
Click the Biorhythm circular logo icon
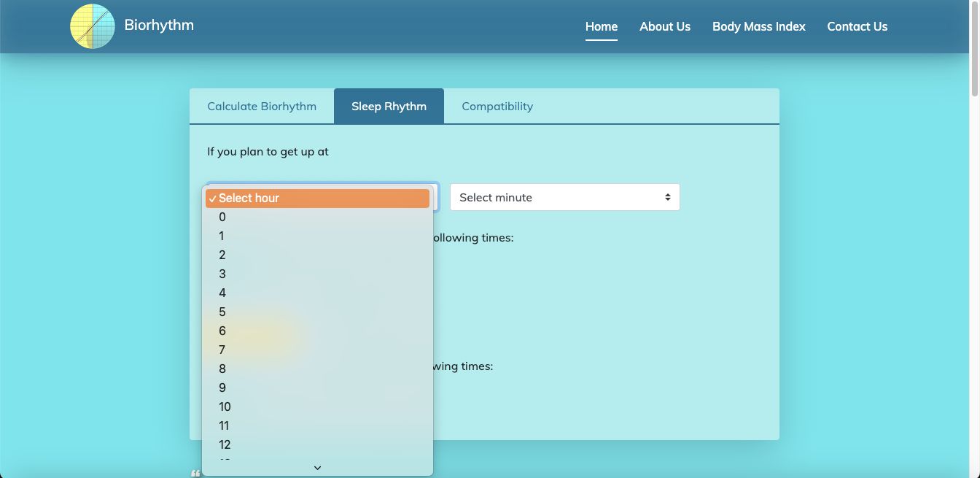(93, 26)
